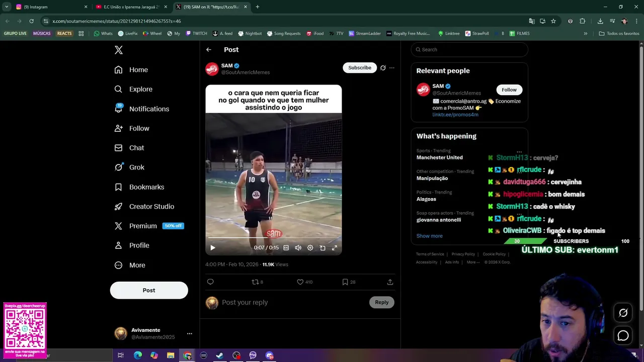Open a new browser tab
The width and height of the screenshot is (644, 362).
click(x=257, y=7)
